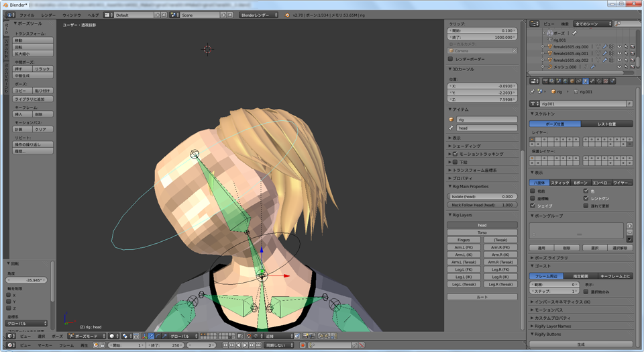
Task: Toggle visibility eye of female1605.obj.002
Action: coord(619,60)
